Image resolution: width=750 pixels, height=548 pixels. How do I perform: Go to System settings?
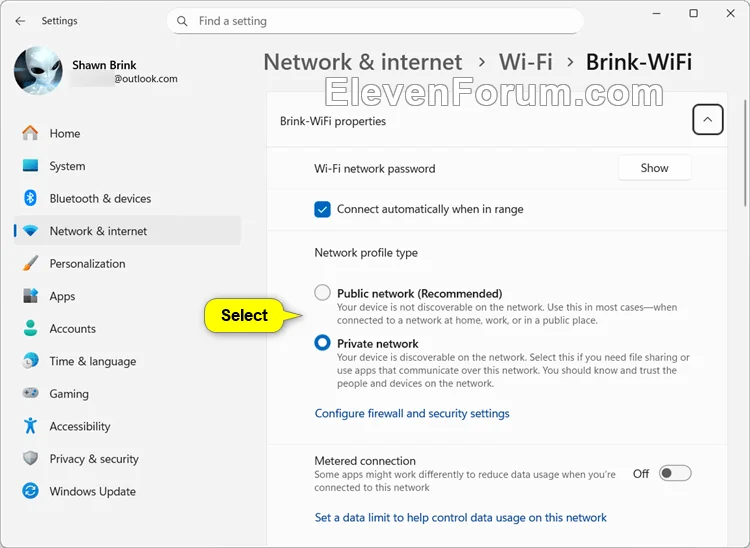coord(127,165)
